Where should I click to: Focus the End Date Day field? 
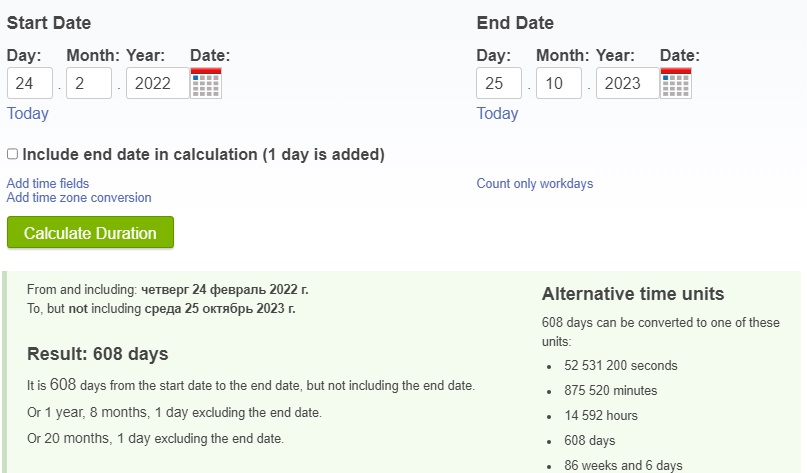[x=499, y=83]
